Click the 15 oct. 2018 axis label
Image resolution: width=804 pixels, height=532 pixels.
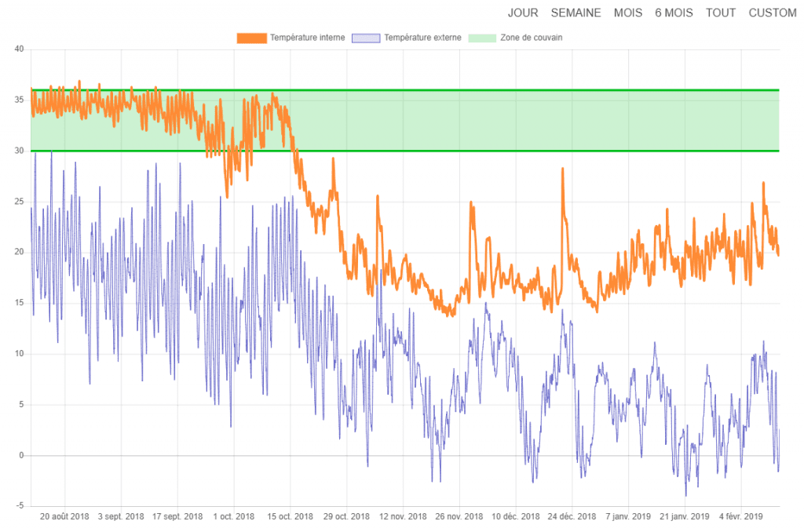(x=291, y=516)
